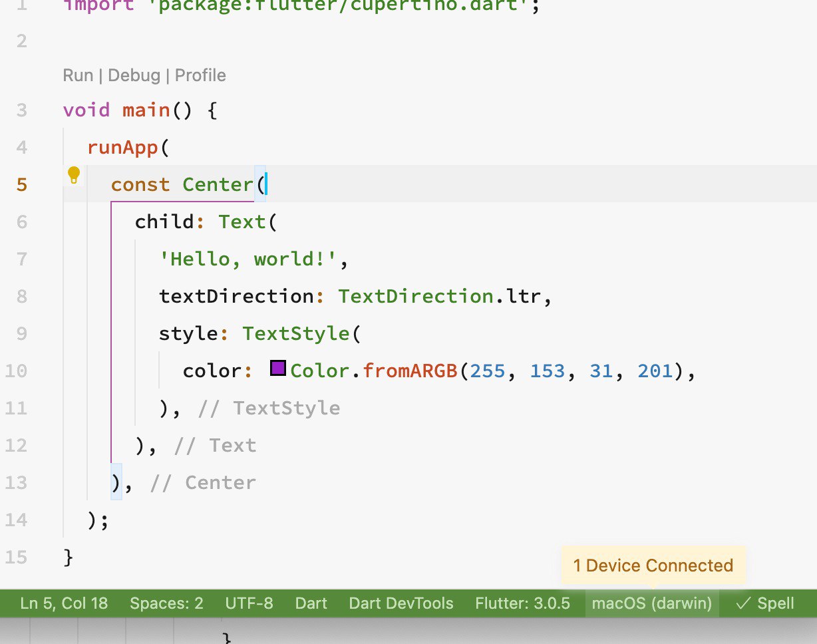The height and width of the screenshot is (644, 817).
Task: Click the TextStyle constructor
Action: pos(295,333)
